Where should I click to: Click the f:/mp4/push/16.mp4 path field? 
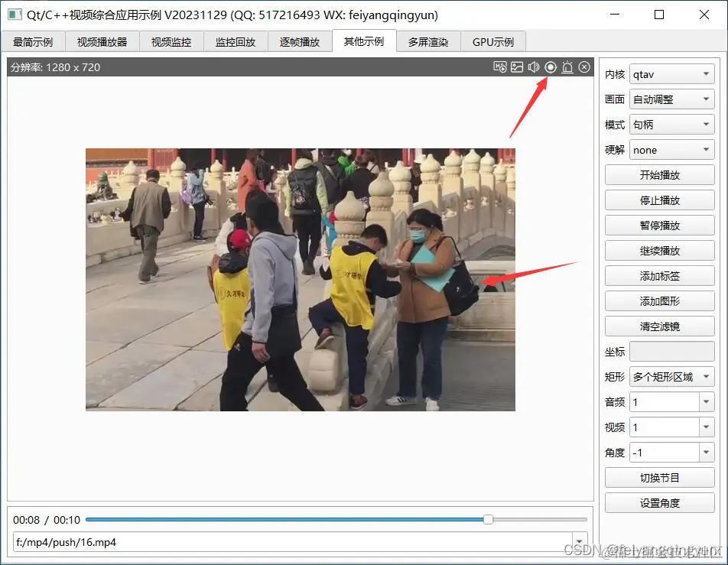coord(292,542)
